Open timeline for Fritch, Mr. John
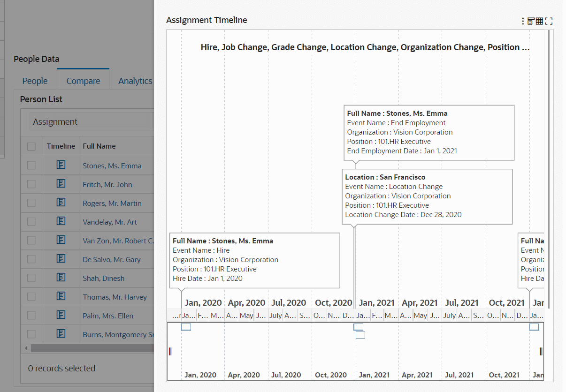The width and height of the screenshot is (566, 392). [x=61, y=183]
